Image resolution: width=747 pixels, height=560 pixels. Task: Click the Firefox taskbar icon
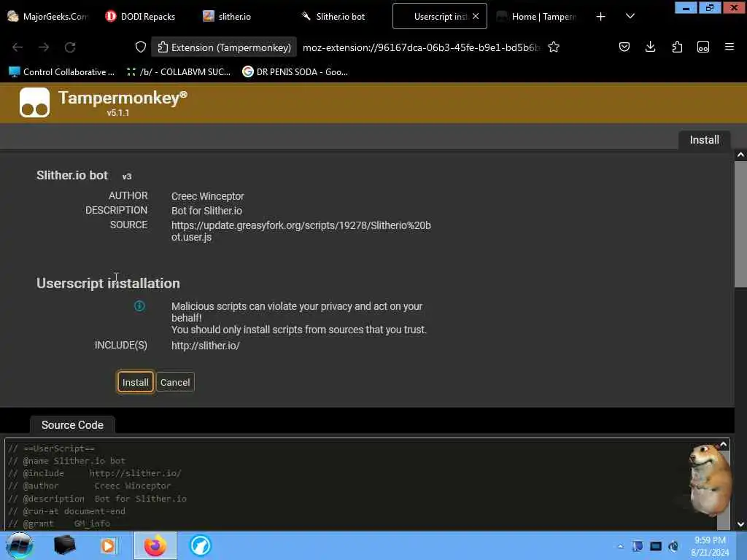click(155, 545)
